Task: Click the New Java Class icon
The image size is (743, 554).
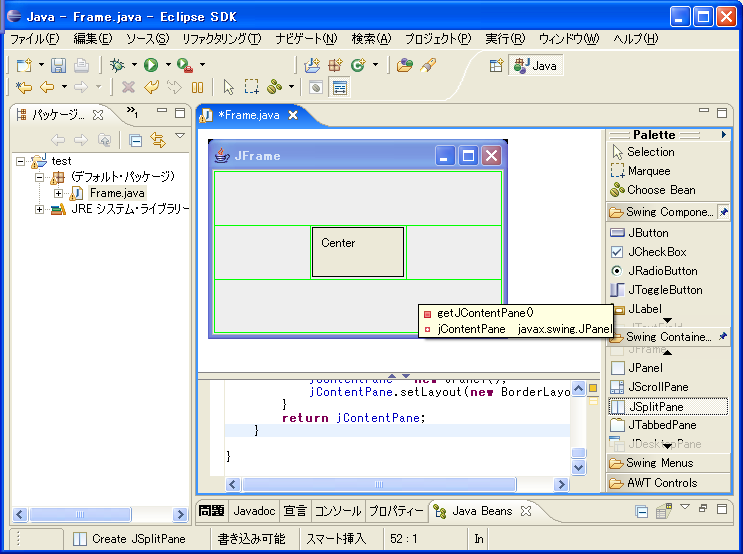Action: 358,65
